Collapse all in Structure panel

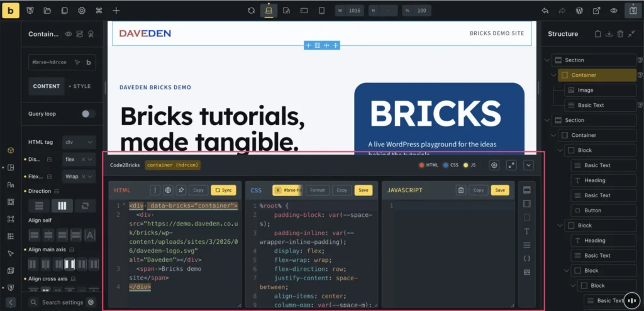[x=631, y=34]
